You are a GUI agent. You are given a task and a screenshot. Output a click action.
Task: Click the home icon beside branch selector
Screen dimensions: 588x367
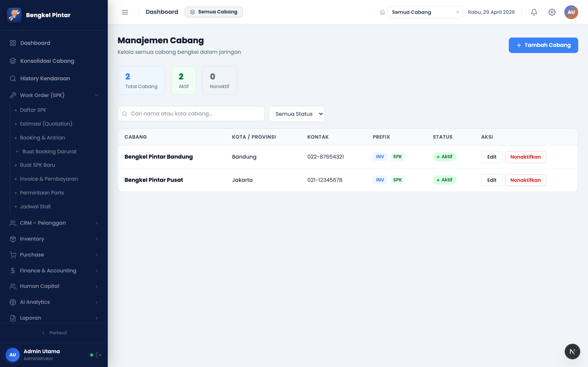point(382,12)
